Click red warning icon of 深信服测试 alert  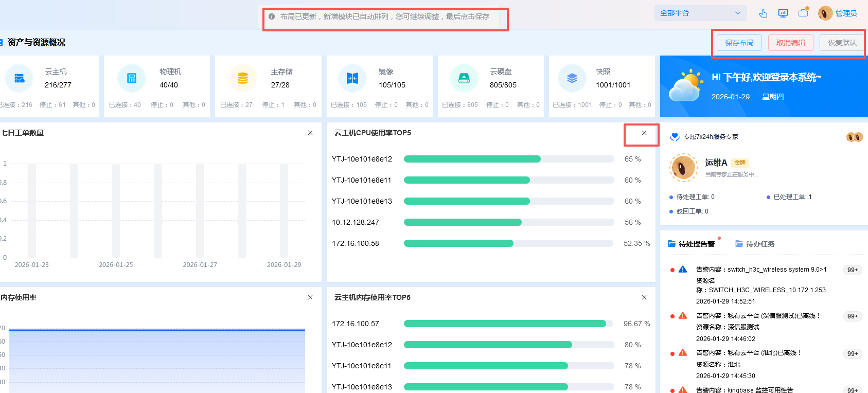[x=683, y=316]
